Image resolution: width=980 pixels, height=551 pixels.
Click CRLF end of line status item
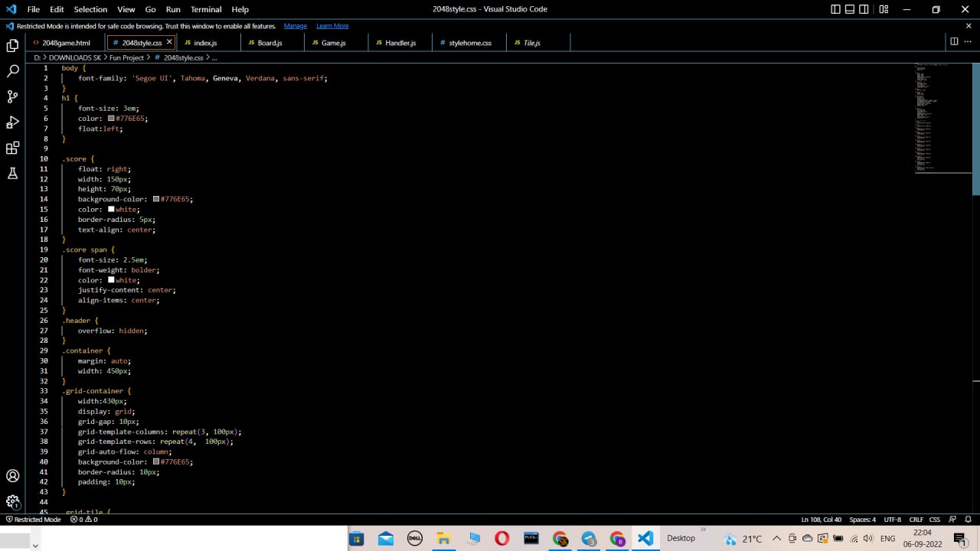pos(916,520)
